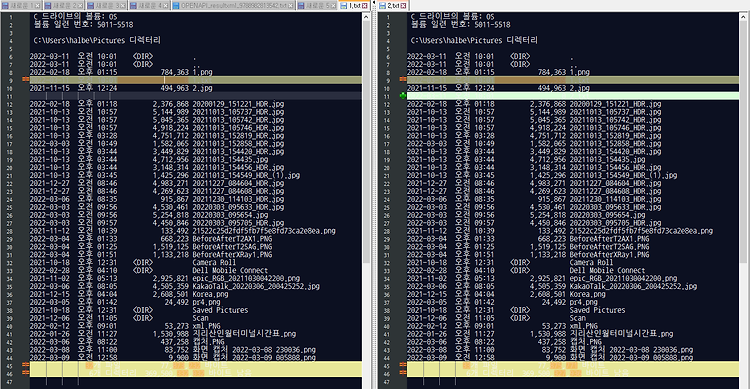Click the right pane's 'epic_RGB_20211030042200.png' entry
Image resolution: width=750 pixels, height=389 pixels.
click(x=623, y=278)
